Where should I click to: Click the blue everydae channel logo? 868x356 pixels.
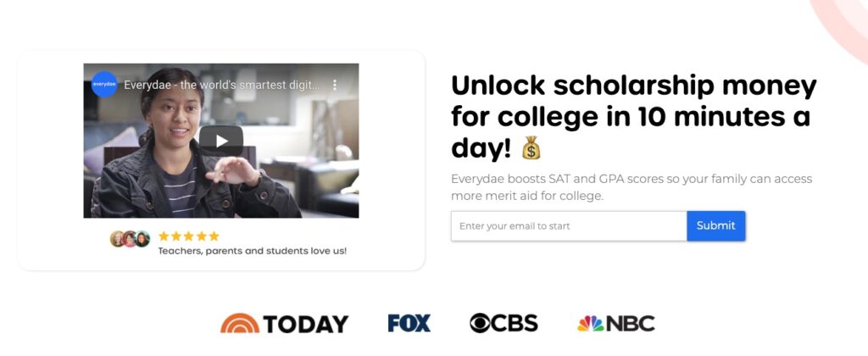click(104, 84)
